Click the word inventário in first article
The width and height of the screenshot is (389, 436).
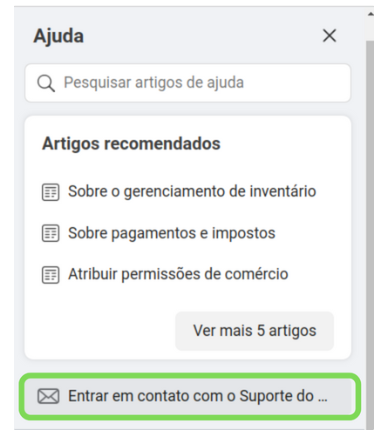coord(283,191)
